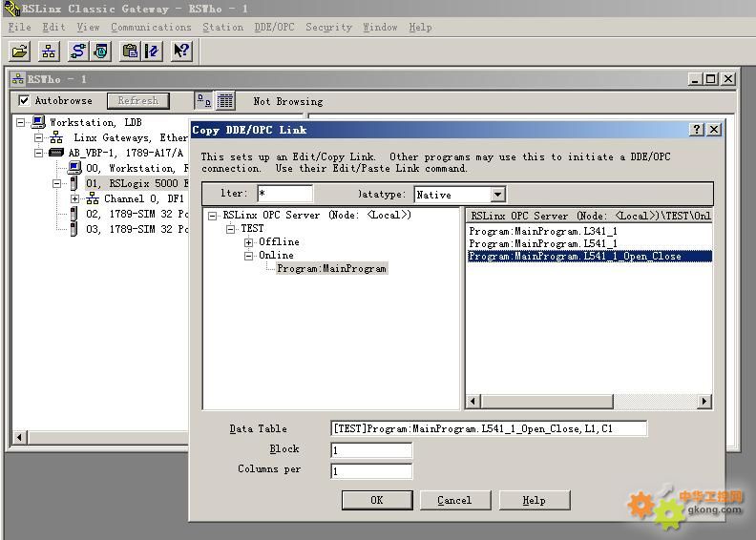Click the Cancel button in dialog
Screen dimensions: 756x540
pos(455,500)
